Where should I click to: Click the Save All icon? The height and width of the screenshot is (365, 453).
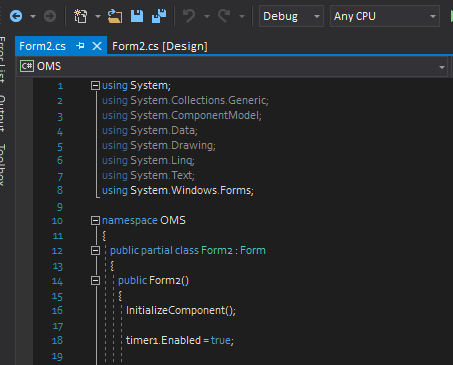[159, 16]
